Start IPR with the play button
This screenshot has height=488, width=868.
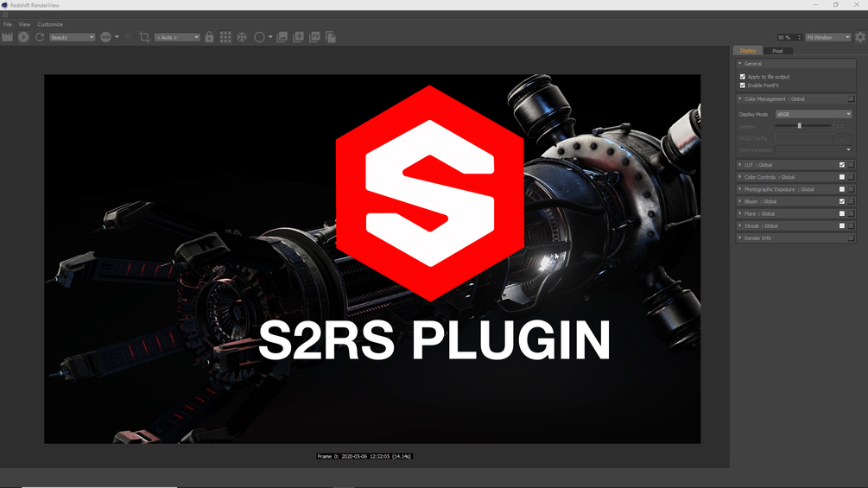[23, 37]
